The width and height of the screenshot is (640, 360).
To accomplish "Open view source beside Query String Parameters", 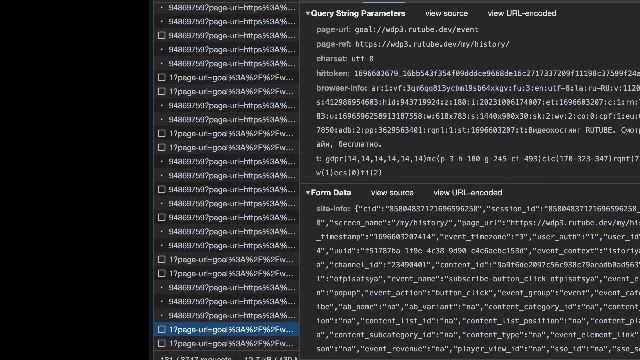I will click(x=447, y=13).
